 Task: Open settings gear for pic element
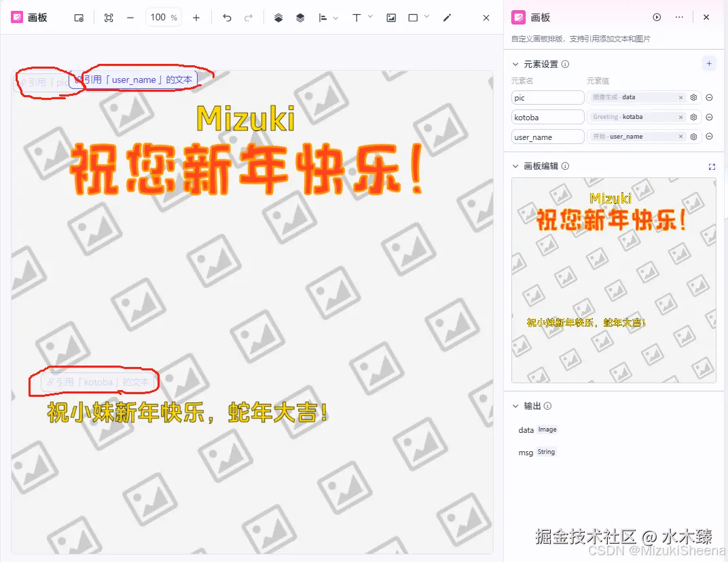pos(693,98)
